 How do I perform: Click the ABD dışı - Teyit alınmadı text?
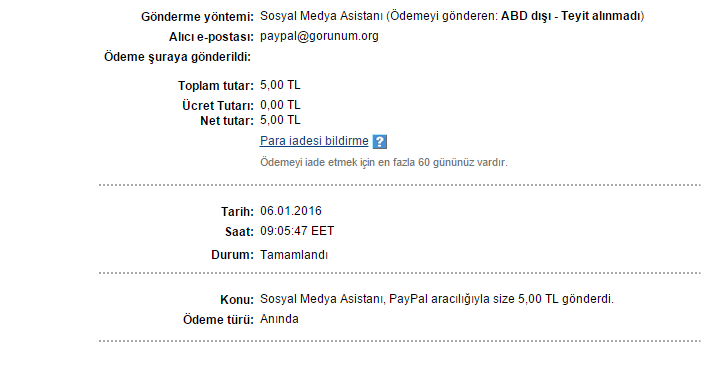pyautogui.click(x=571, y=16)
